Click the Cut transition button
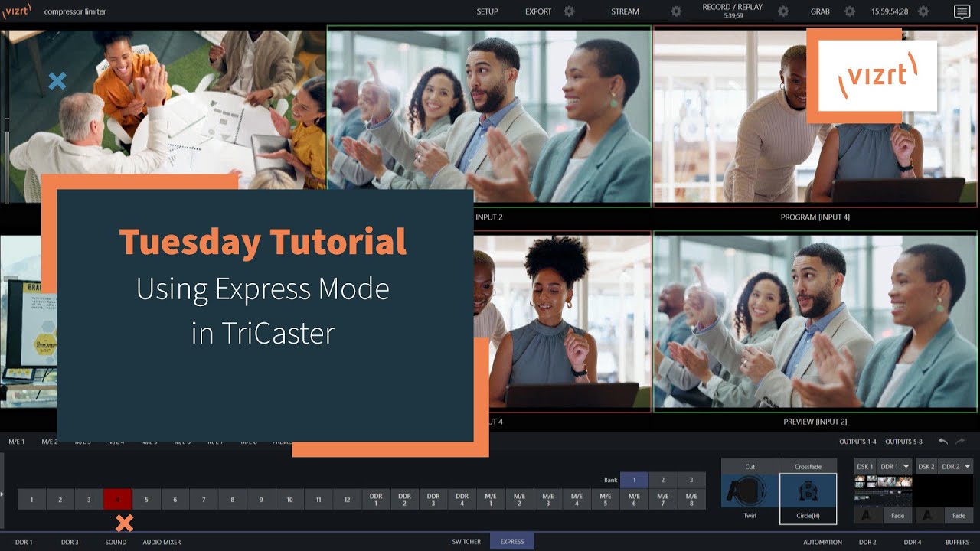The width and height of the screenshot is (980, 551). click(x=750, y=466)
